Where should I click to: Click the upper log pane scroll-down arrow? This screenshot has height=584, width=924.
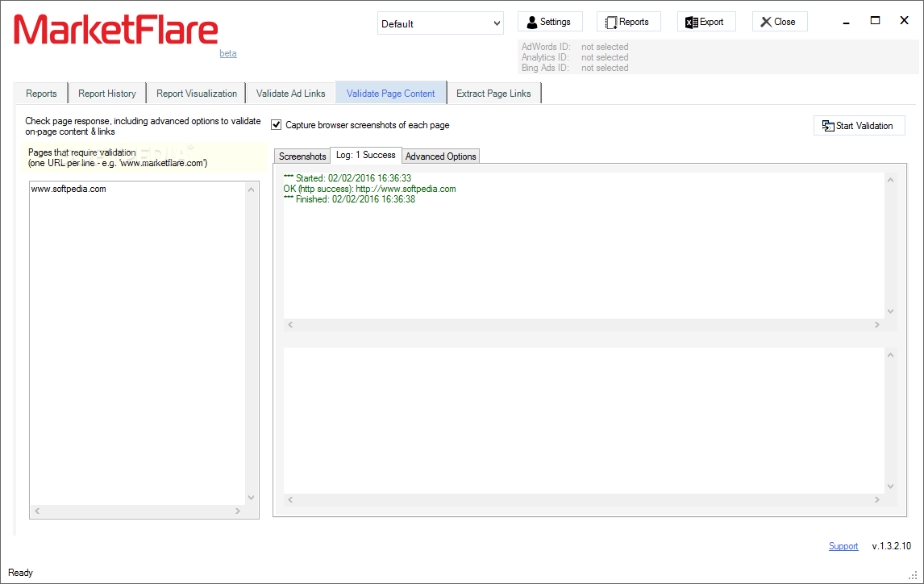(890, 311)
